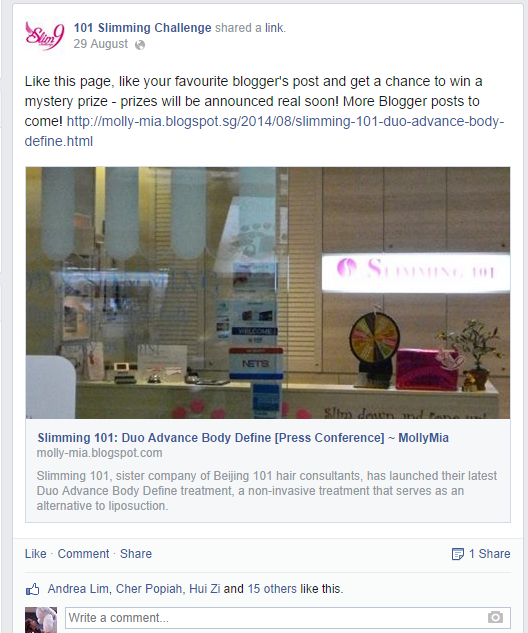Open Andrea Lim's profile
Screen dimensions: 528x633
click(78, 589)
